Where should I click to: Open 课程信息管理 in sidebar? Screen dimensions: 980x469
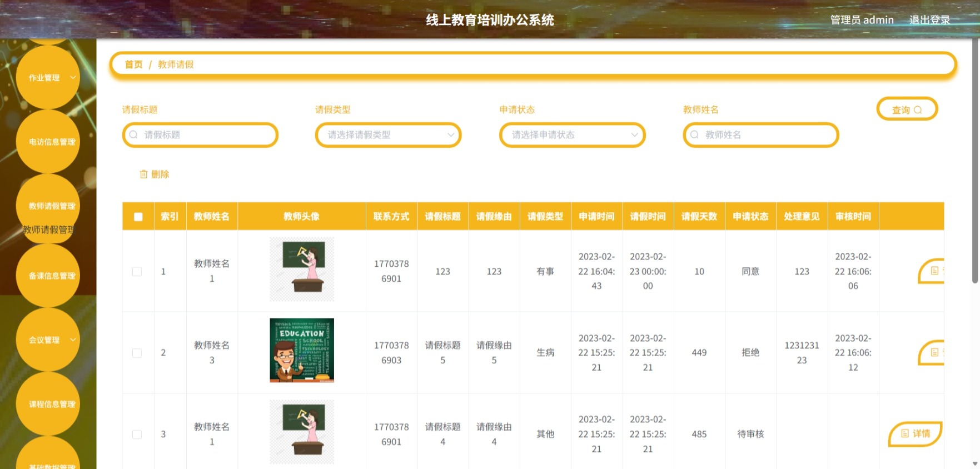(x=48, y=405)
